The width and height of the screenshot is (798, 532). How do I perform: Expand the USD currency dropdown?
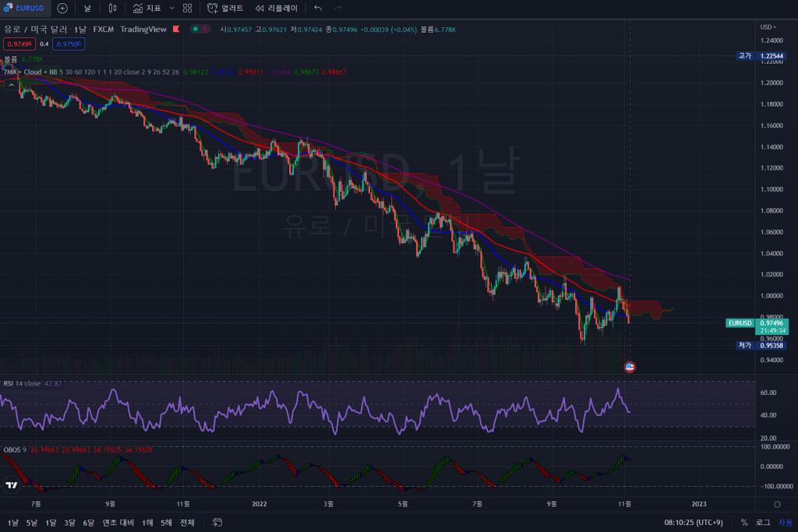coord(768,27)
